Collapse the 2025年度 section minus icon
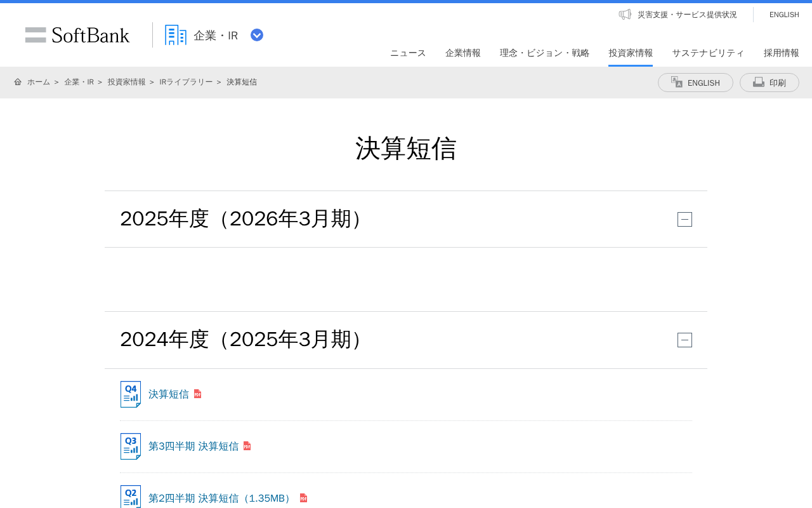 (684, 219)
